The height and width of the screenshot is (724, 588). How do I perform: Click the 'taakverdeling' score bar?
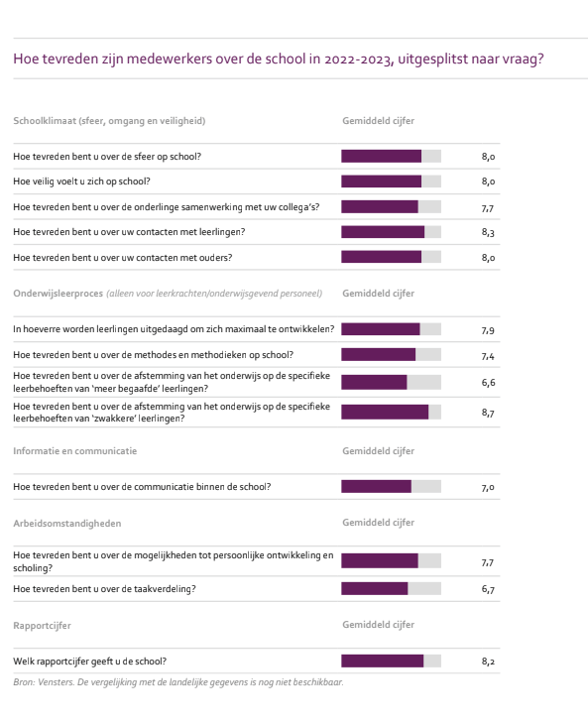coord(391,589)
